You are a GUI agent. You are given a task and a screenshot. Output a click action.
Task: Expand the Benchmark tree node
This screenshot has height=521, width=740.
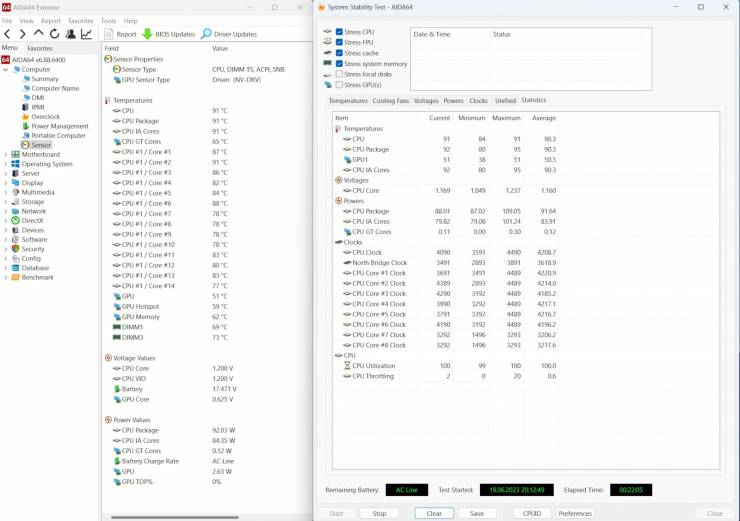tap(6, 277)
